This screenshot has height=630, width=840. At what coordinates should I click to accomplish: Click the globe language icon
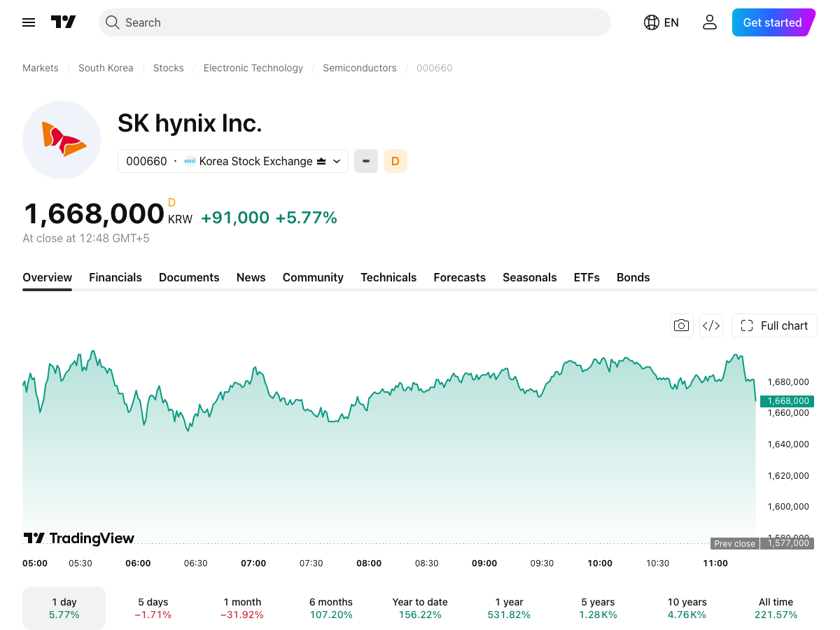651,22
